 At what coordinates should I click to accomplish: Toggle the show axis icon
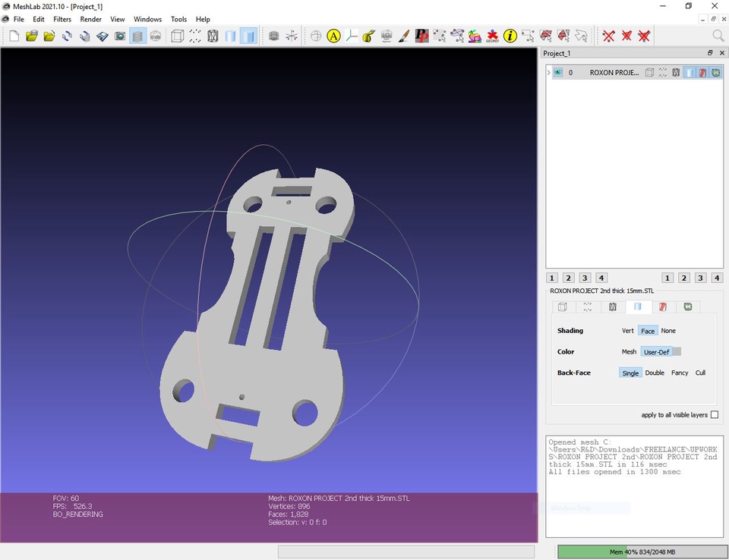292,36
